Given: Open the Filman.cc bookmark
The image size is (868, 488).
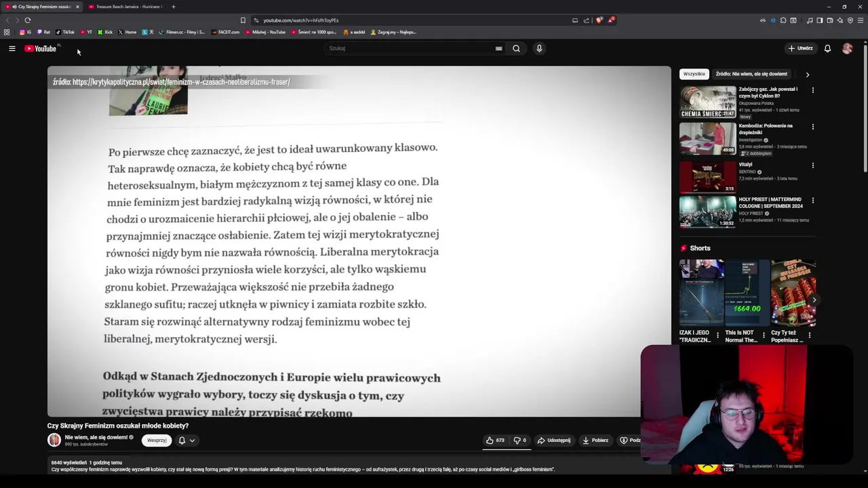Looking at the screenshot, I should (181, 32).
